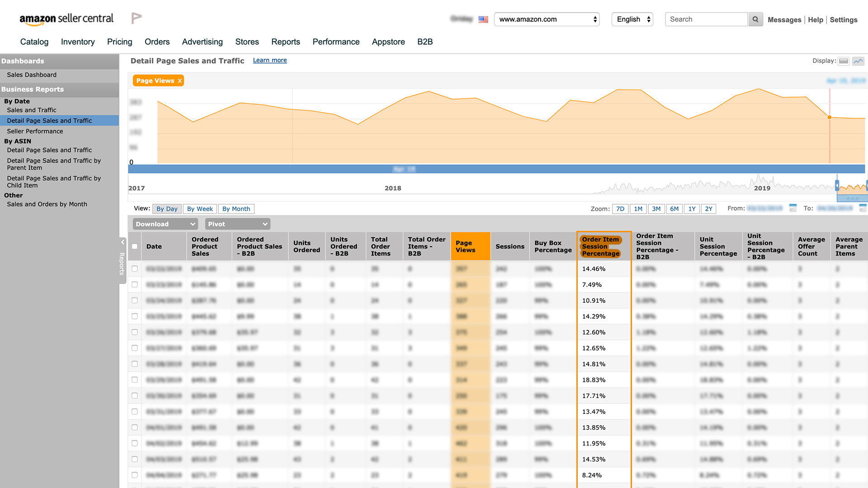Open the Reports menu
Viewport: 868px width, 488px height.
pyautogui.click(x=285, y=42)
